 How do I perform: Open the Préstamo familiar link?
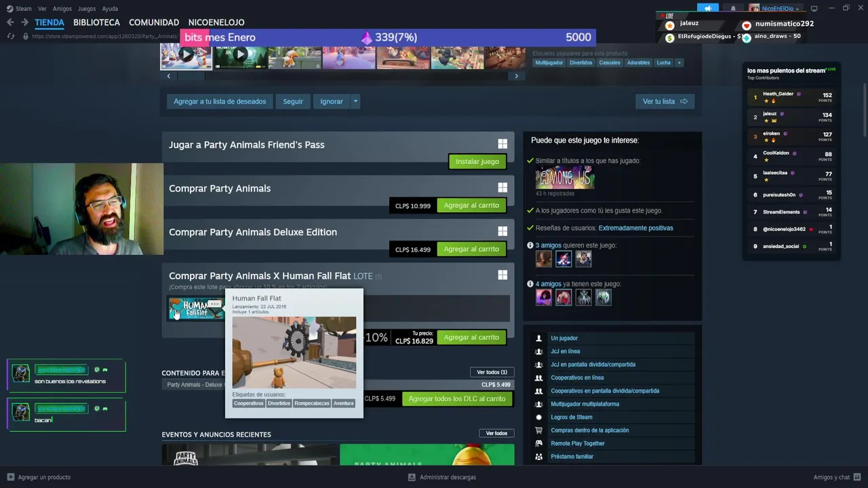(572, 457)
